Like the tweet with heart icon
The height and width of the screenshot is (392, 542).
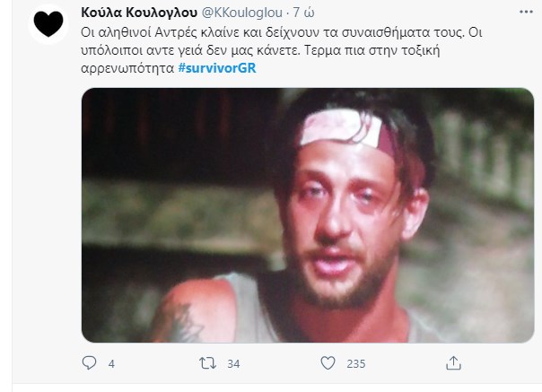tap(328, 363)
